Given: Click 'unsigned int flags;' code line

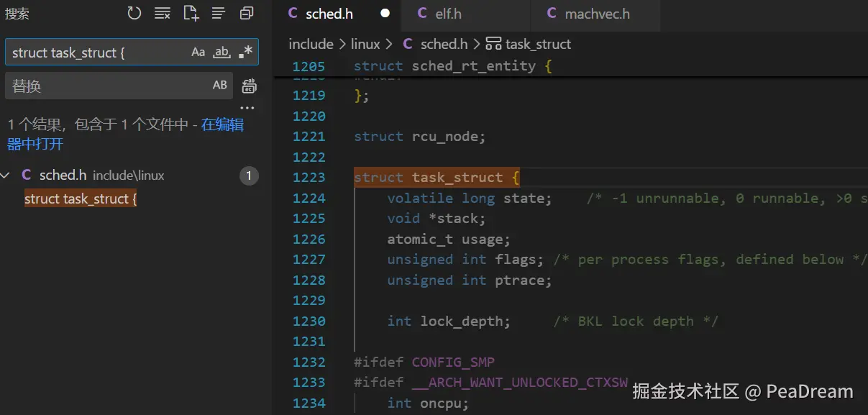Looking at the screenshot, I should 465,260.
